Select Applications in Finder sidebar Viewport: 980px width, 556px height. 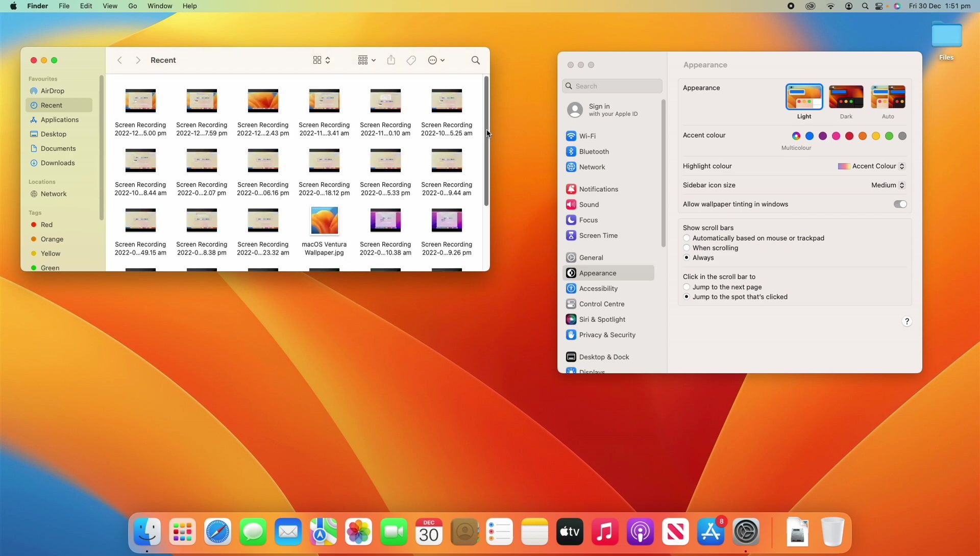[x=59, y=120]
